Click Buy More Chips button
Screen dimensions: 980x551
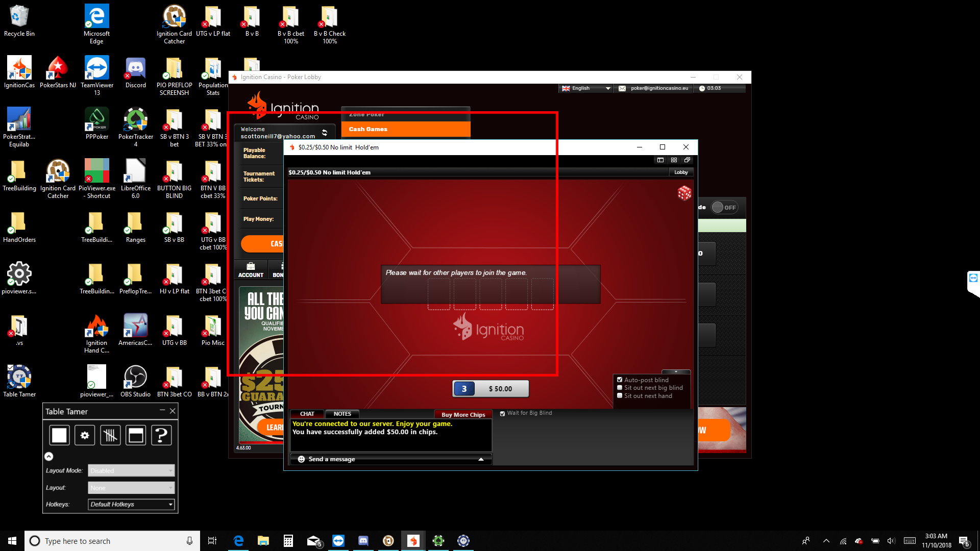tap(463, 415)
